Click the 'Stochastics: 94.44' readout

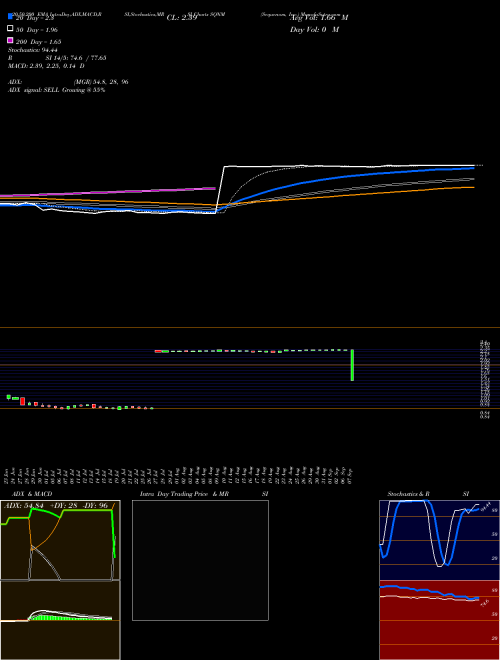tap(33, 50)
